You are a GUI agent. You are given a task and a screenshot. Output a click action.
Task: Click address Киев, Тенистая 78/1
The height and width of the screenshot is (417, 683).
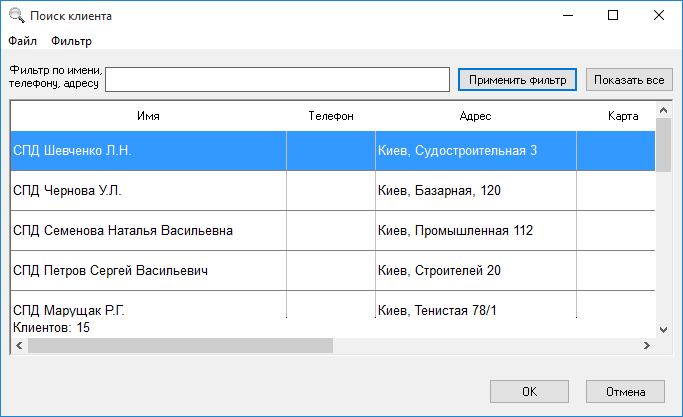437,310
